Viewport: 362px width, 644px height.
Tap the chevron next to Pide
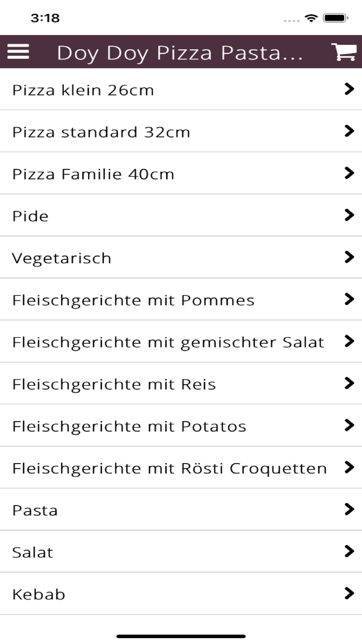[349, 215]
